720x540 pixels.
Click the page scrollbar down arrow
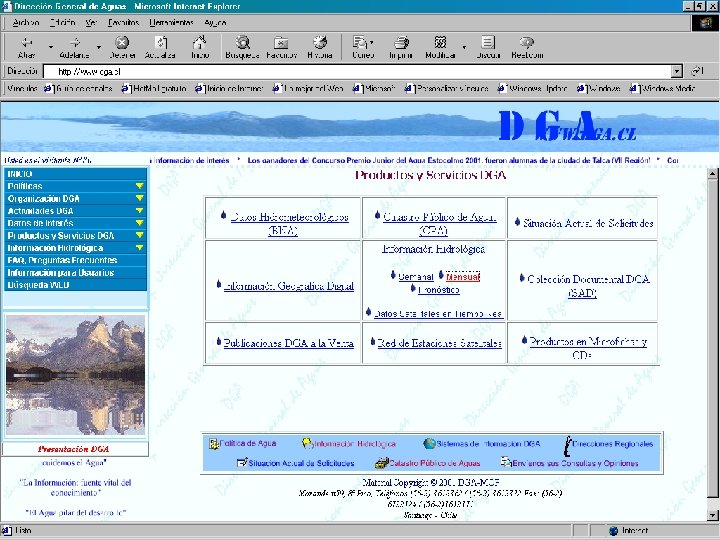click(712, 515)
